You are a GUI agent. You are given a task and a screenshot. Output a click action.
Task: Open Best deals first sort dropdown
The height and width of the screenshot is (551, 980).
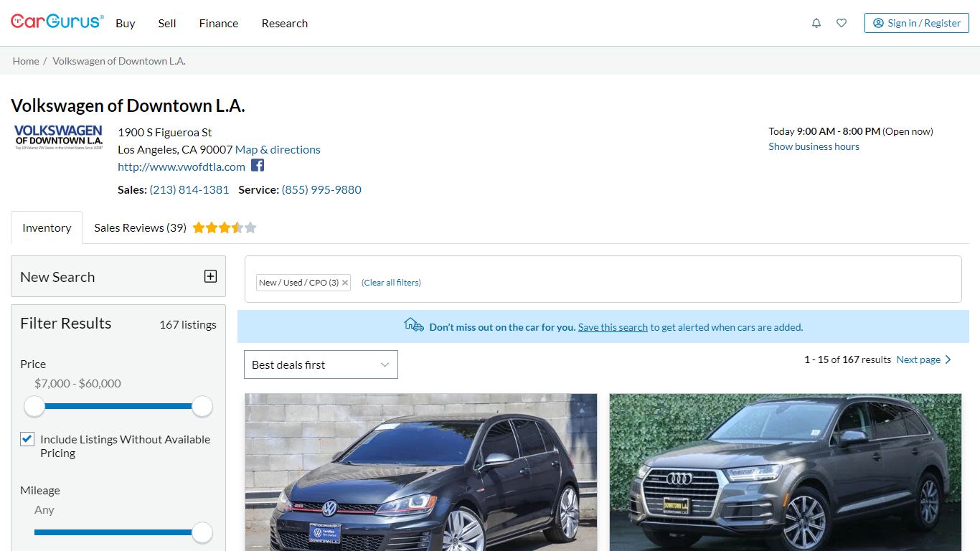321,364
